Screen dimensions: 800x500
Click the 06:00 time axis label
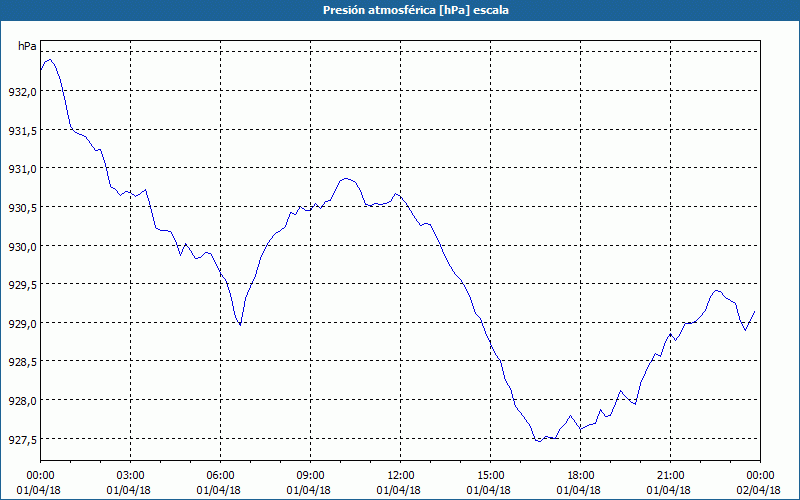220,476
